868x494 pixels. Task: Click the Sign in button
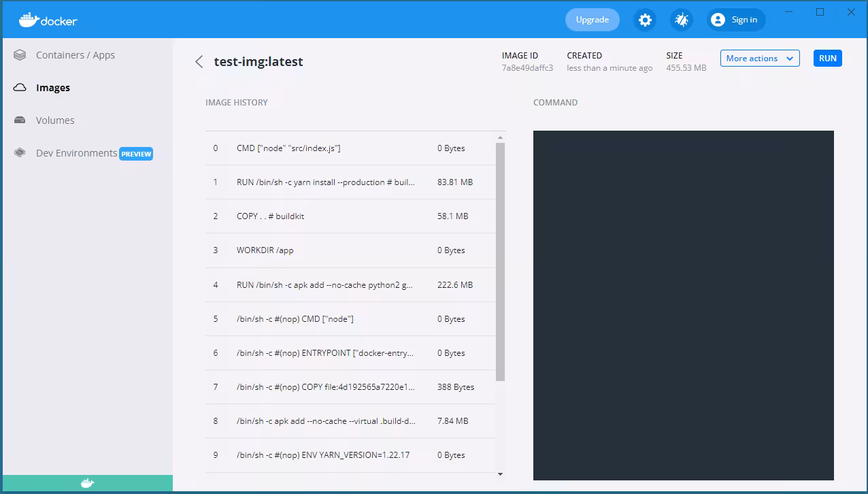[x=736, y=20]
